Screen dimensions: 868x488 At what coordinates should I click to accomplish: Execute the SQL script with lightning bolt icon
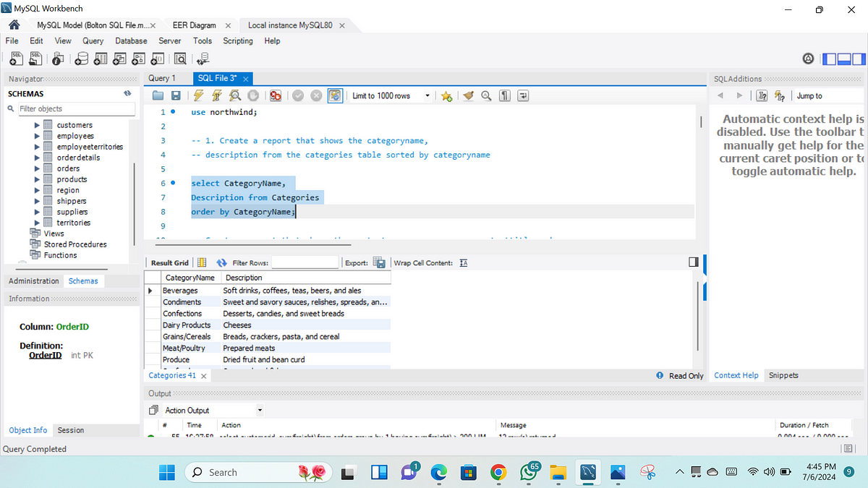point(198,95)
